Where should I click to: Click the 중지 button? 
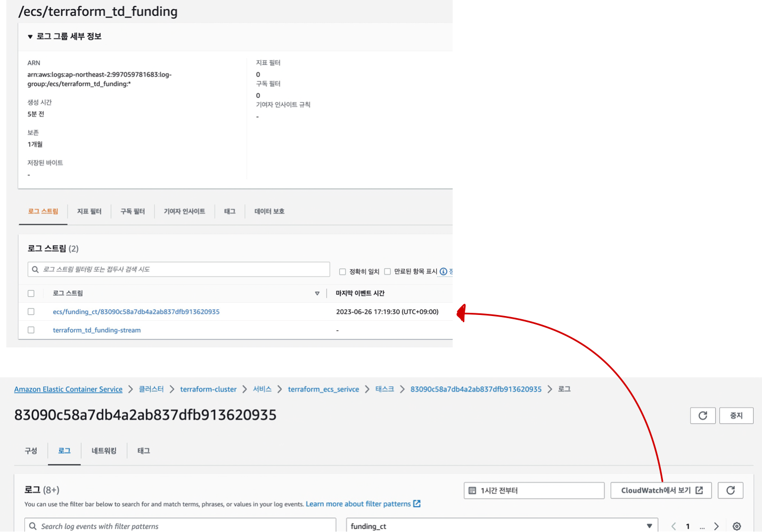736,415
